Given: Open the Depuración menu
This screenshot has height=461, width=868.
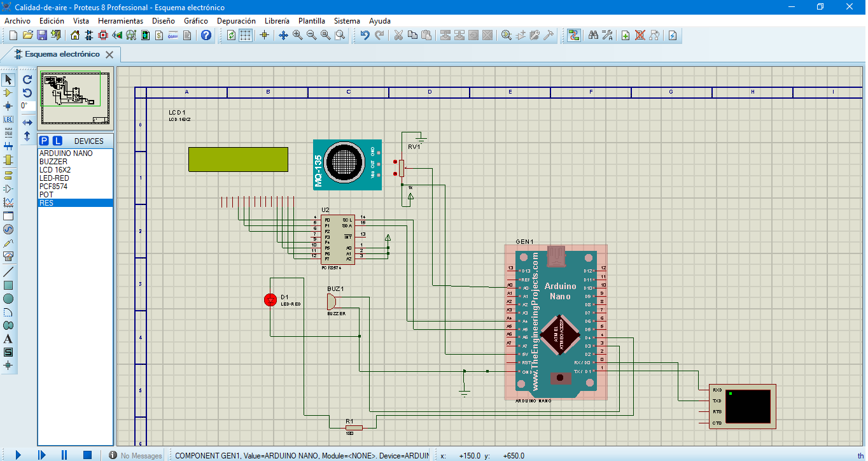Looking at the screenshot, I should click(235, 20).
